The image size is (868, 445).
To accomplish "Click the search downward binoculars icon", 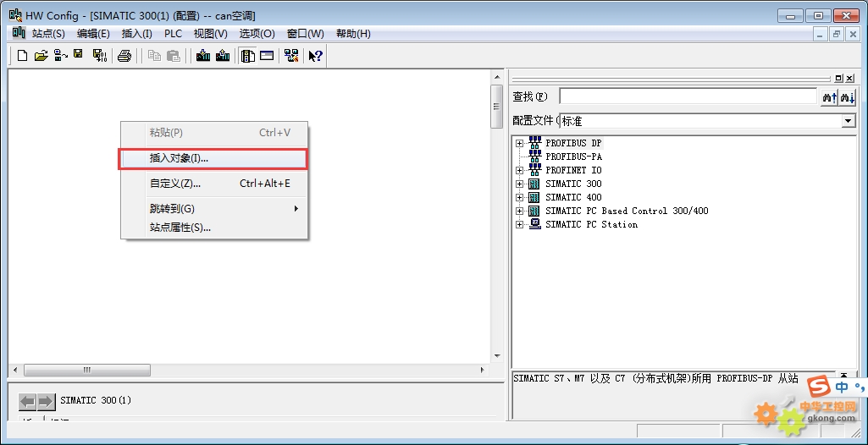I will coord(848,98).
